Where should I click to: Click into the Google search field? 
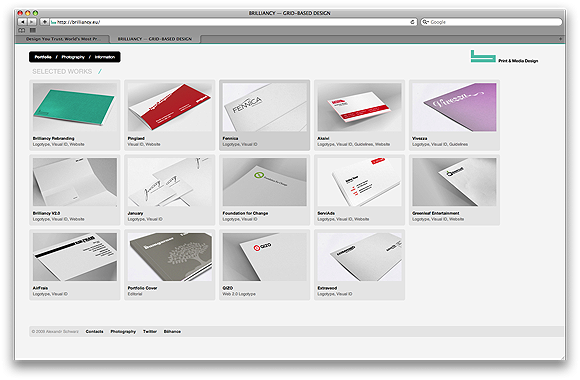(x=491, y=22)
